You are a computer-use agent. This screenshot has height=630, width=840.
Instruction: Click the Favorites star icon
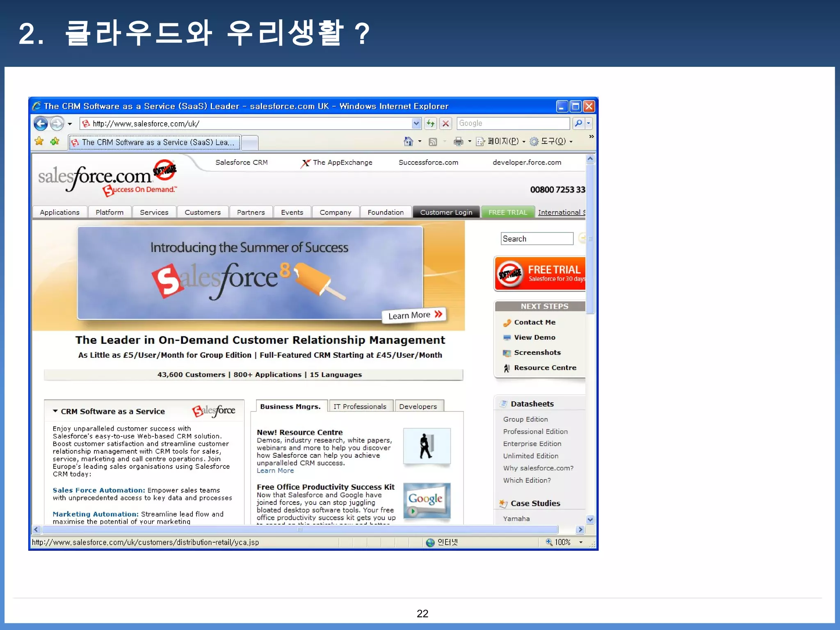[39, 142]
